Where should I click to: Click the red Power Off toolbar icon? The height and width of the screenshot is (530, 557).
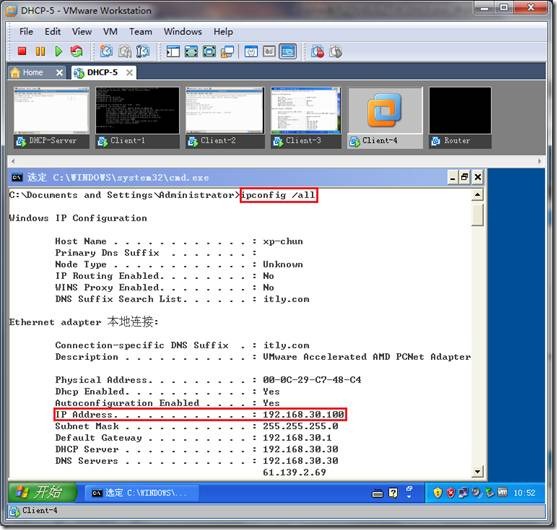(22, 52)
